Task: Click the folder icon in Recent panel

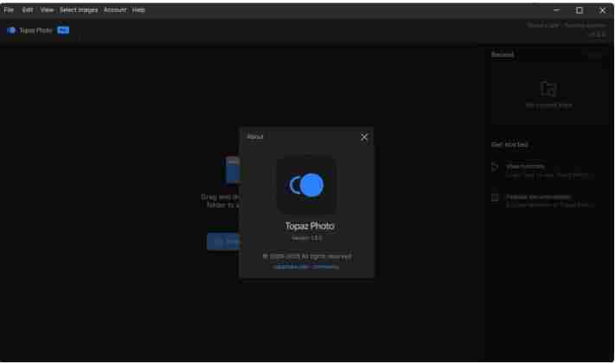Action: 548,89
